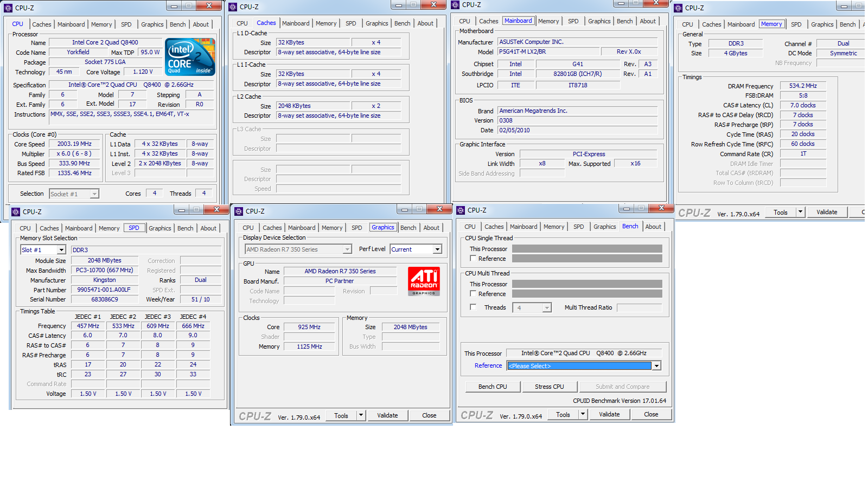Open the AMD Radeon R7 350 Series device dropdown
Viewport: 868px width, 488px height.
[x=347, y=249]
